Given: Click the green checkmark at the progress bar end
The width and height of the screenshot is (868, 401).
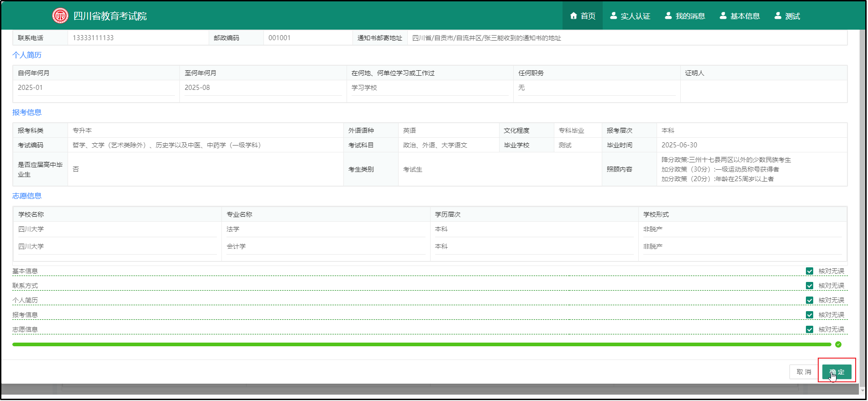Looking at the screenshot, I should coord(838,344).
